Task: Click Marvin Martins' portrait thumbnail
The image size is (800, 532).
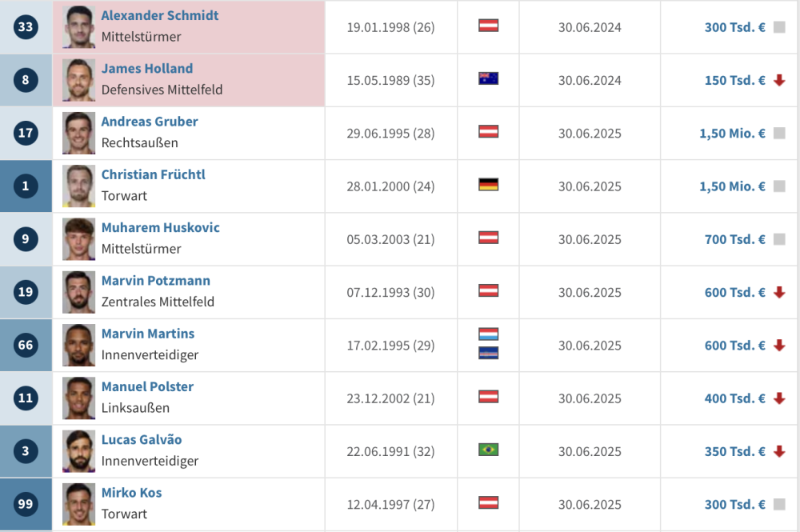Action: [79, 345]
